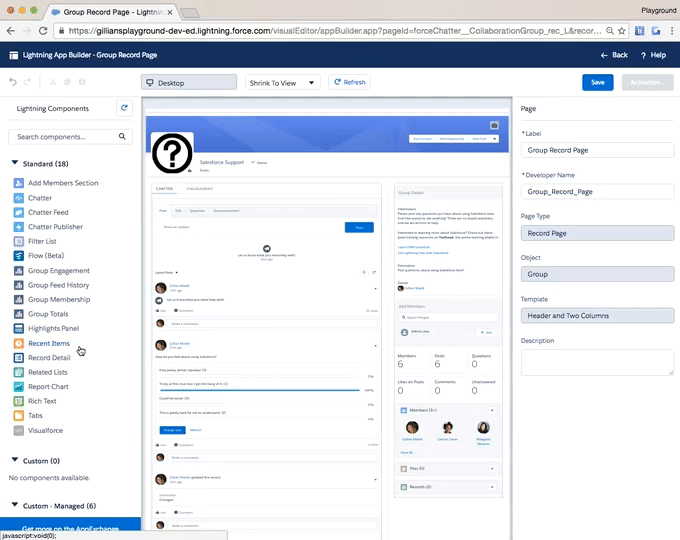680x540 pixels.
Task: Select the Poll publisher tab
Action: coord(178,211)
